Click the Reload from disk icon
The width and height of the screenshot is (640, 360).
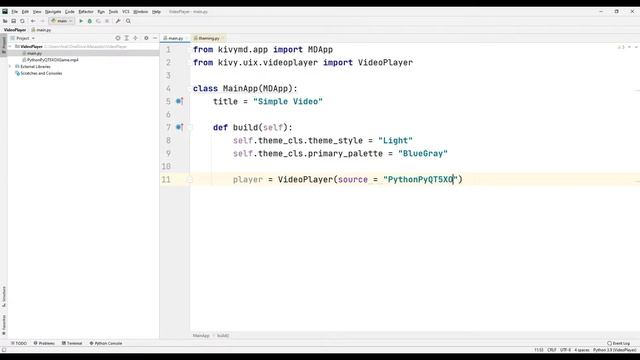22,21
